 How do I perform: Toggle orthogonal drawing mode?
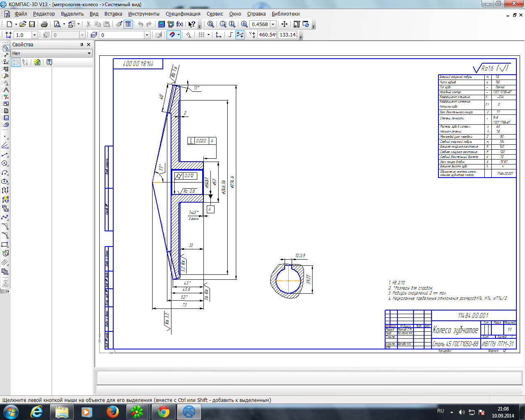point(230,35)
